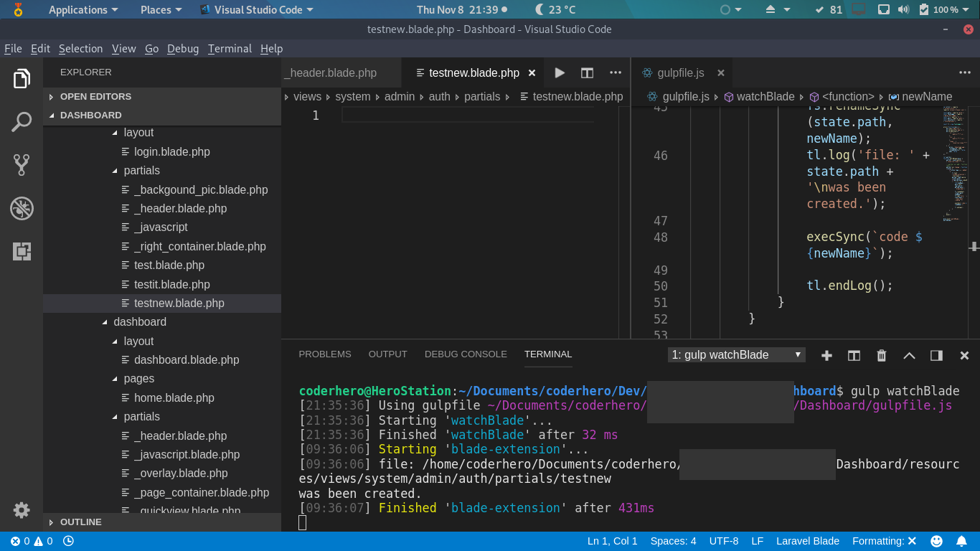This screenshot has height=551, width=980.
Task: Close the testnew.blade.php tab
Action: click(x=532, y=72)
